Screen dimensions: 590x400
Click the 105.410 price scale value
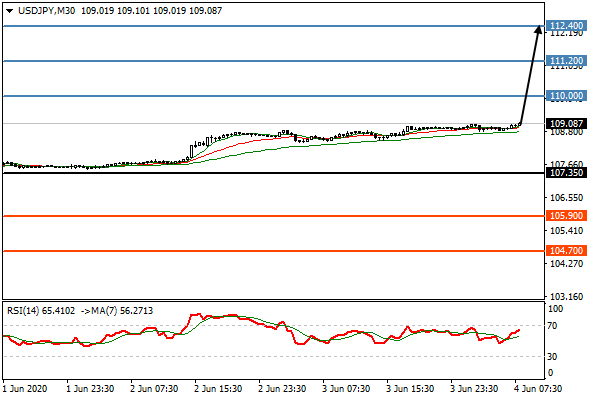click(566, 230)
